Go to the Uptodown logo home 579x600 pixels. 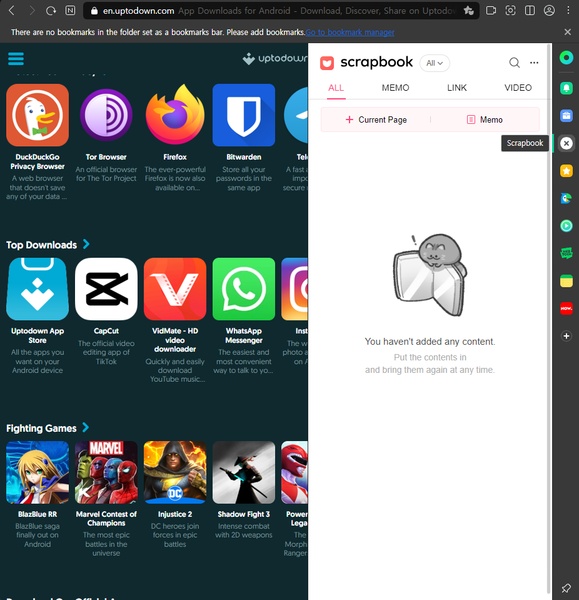[x=275, y=59]
